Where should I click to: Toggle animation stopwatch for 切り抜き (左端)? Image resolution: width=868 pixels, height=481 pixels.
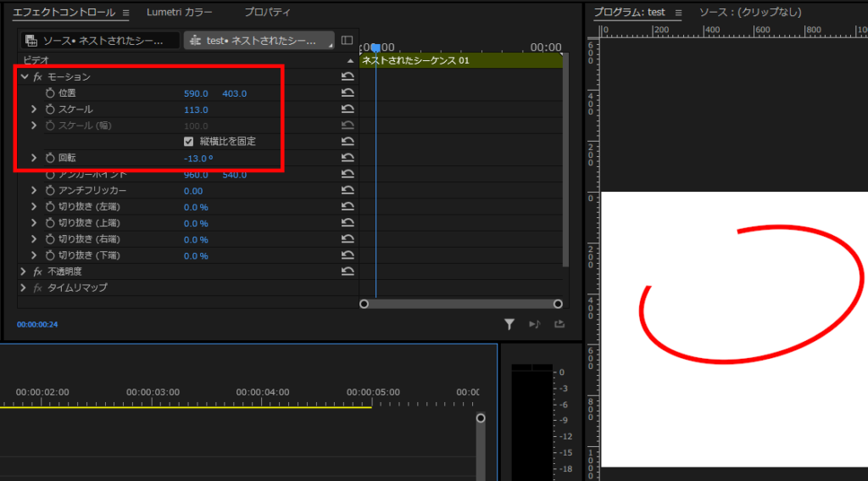(50, 207)
